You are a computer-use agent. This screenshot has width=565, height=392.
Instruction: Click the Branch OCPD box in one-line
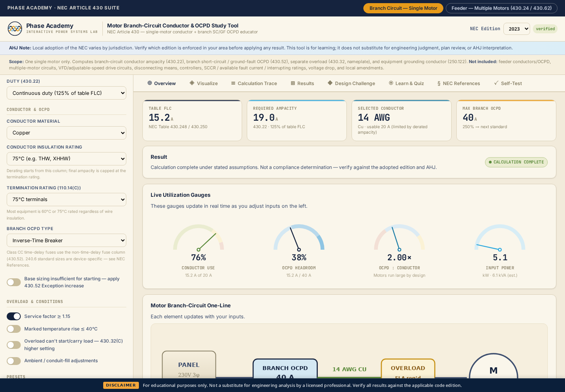point(285,368)
